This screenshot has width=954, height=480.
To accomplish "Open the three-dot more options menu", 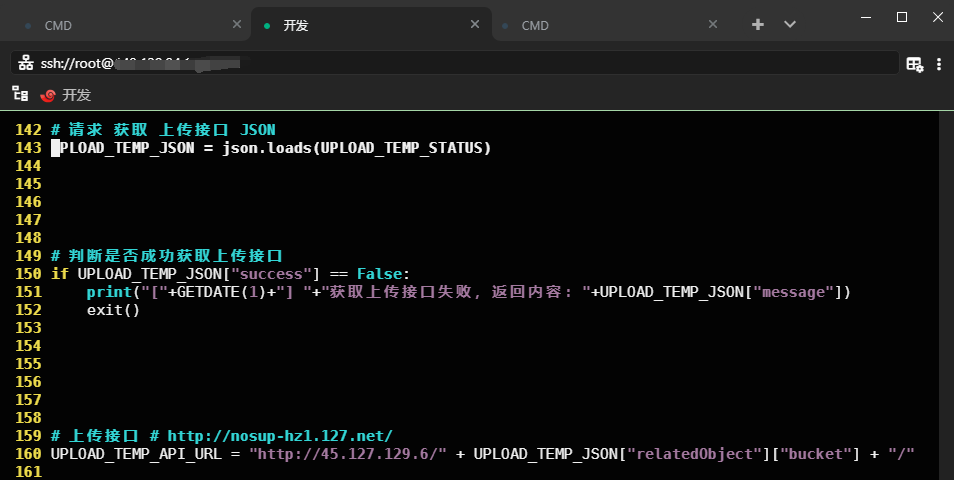I will click(939, 64).
